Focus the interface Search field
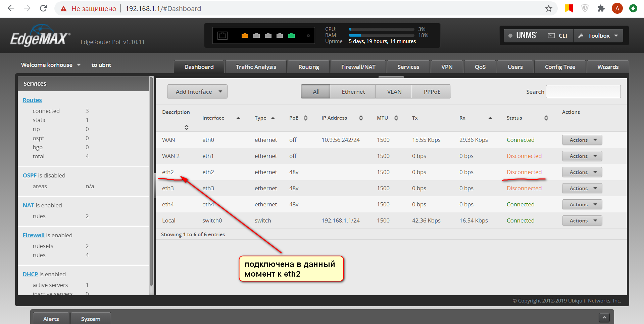 [x=583, y=91]
